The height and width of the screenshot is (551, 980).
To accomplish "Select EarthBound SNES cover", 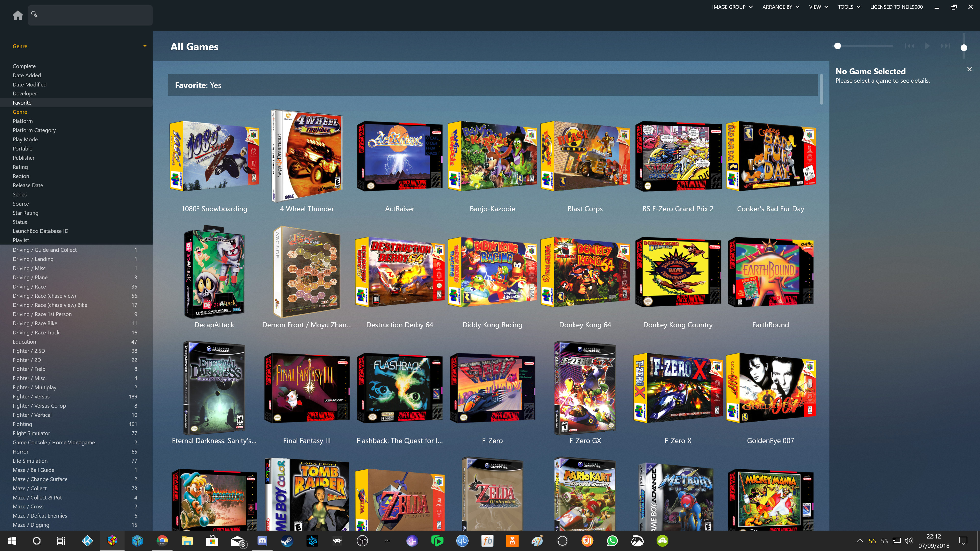I will pos(770,272).
